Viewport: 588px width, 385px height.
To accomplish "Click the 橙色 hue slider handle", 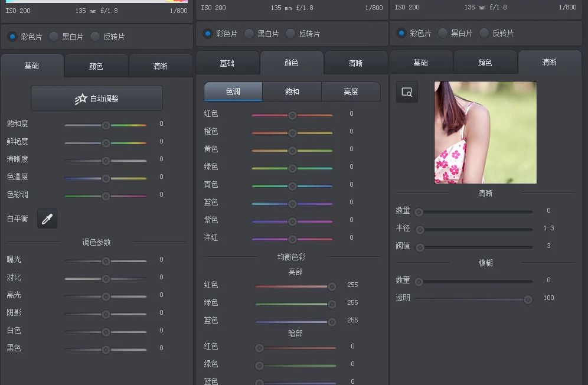I will coord(292,133).
